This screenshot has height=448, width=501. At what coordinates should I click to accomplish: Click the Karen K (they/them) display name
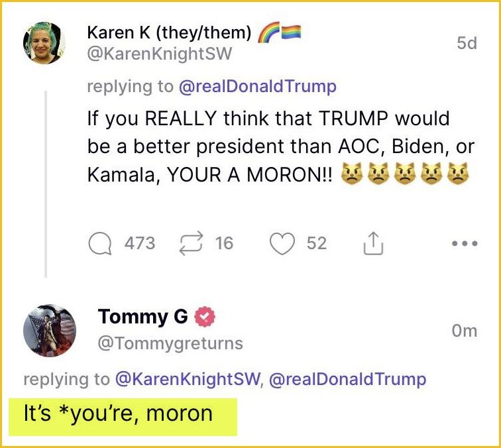click(x=169, y=32)
